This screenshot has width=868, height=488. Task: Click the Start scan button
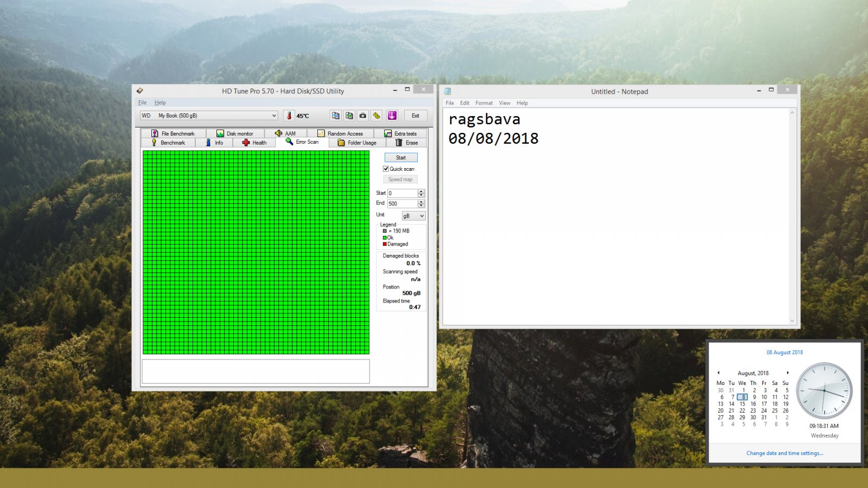(x=401, y=157)
